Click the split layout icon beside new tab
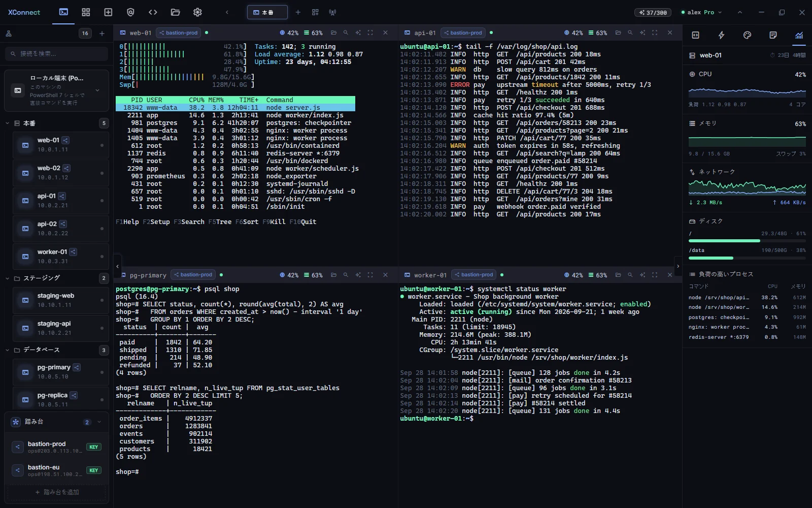 click(x=315, y=12)
